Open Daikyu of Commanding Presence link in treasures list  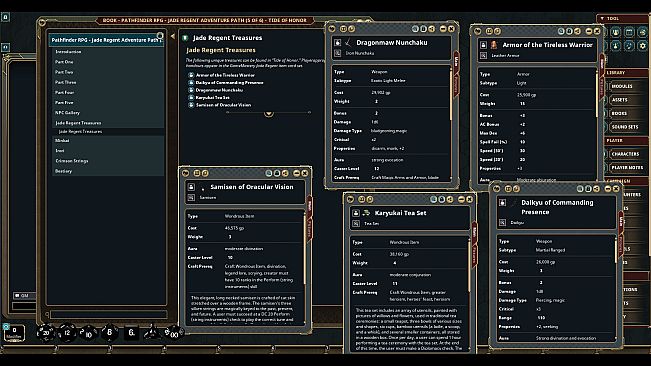(230, 83)
